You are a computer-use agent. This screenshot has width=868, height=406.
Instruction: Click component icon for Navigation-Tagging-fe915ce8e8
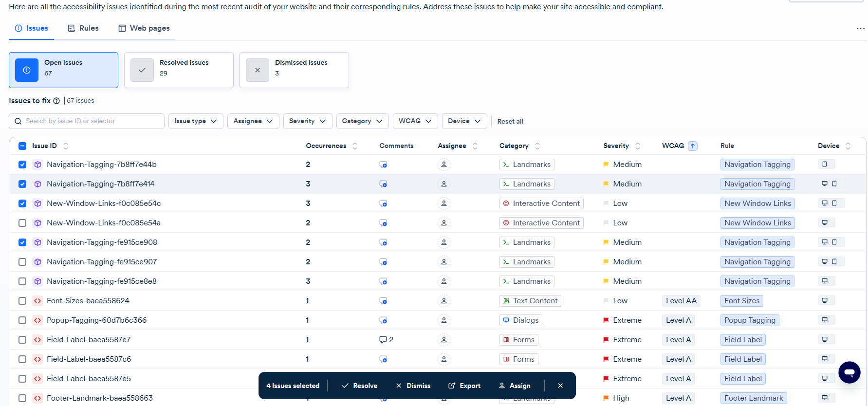coord(37,281)
